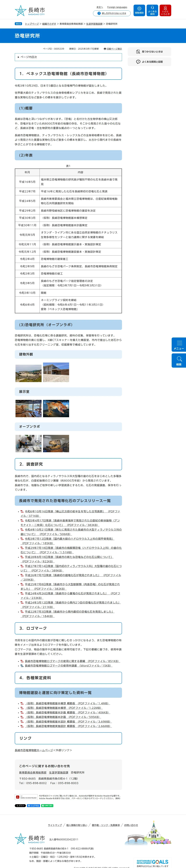Open Foreign languages link
Image resolution: width=186 pixels, height=868 pixels.
[117, 7]
